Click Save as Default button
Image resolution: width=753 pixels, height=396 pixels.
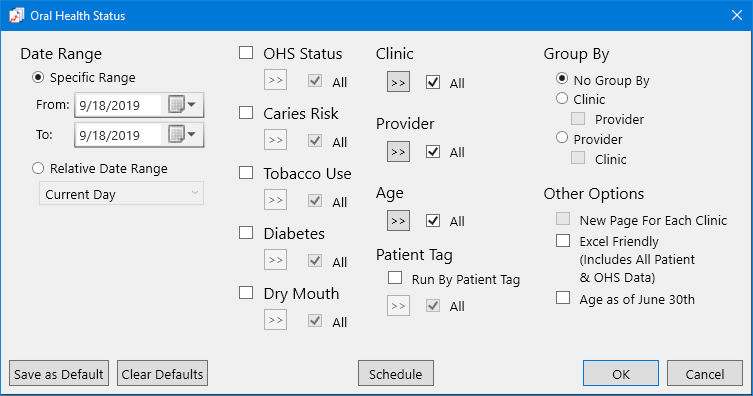tap(59, 373)
